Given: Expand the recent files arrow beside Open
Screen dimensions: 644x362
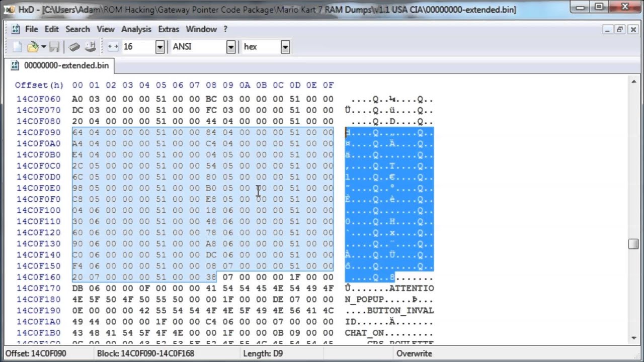Looking at the screenshot, I should click(44, 47).
